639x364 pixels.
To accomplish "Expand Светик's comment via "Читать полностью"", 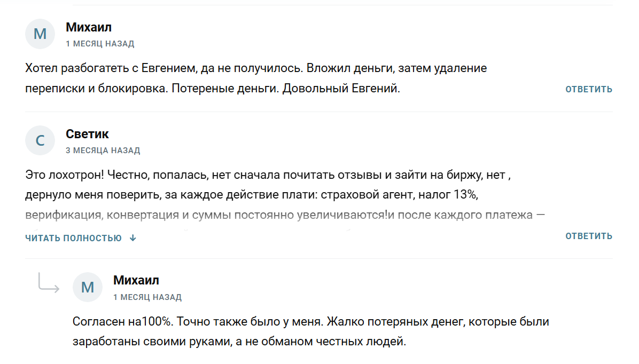I will (x=74, y=238).
